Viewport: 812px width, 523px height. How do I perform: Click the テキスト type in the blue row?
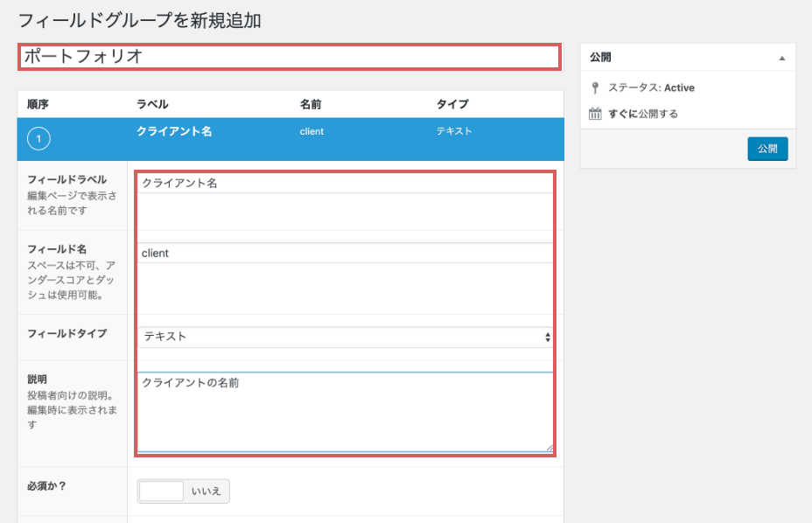(454, 131)
